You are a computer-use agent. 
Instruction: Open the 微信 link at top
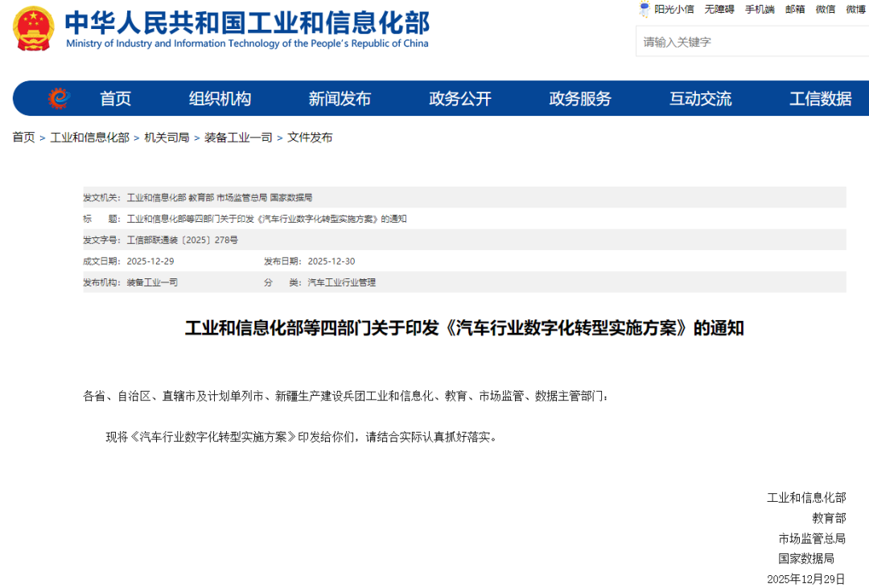(825, 10)
